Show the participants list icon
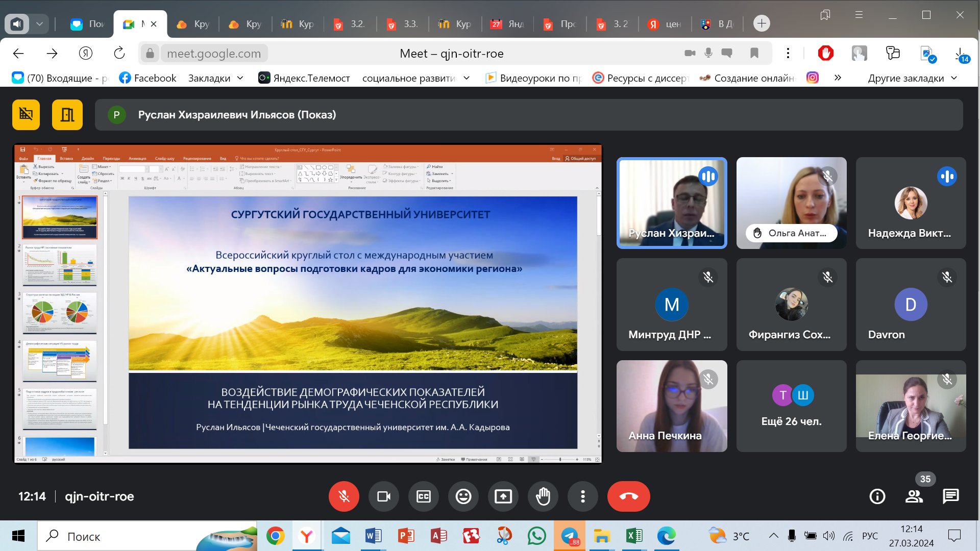The width and height of the screenshot is (980, 551). tap(914, 496)
